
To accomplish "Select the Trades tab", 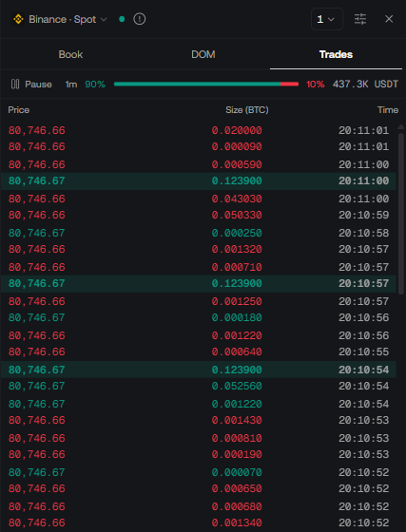I will tap(336, 54).
